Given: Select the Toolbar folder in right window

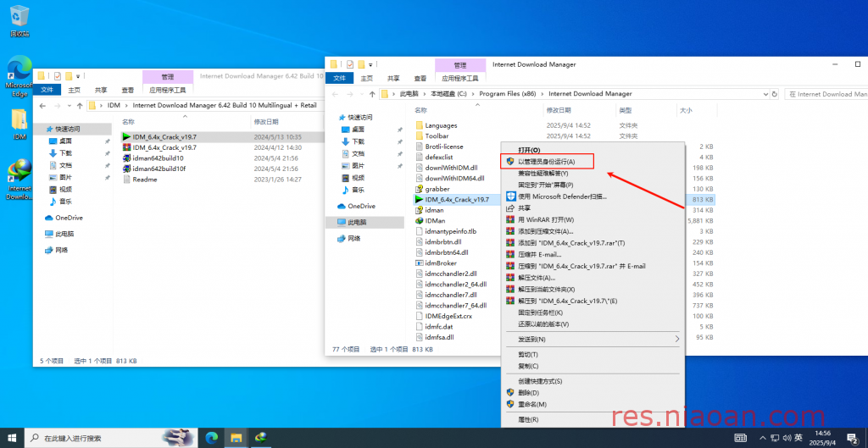Looking at the screenshot, I should click(x=431, y=136).
